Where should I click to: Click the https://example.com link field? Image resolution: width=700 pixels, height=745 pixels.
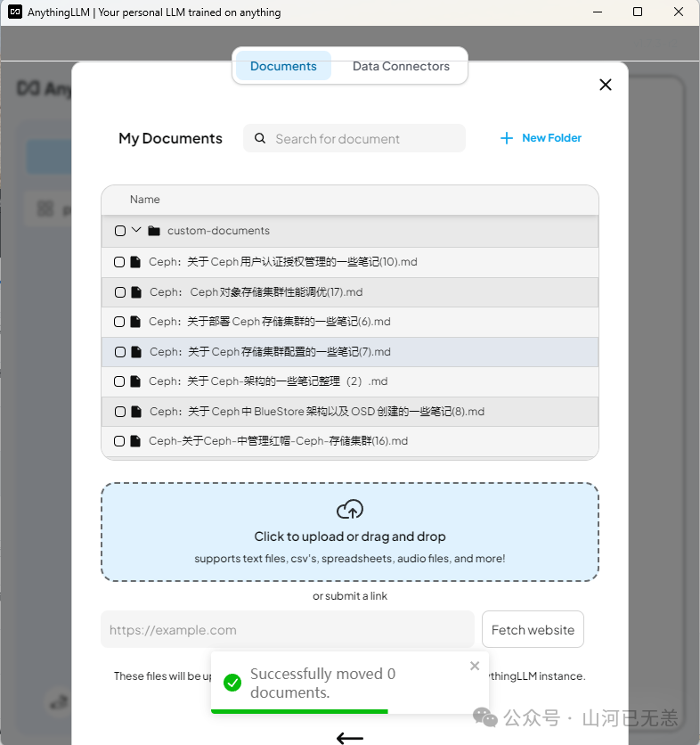click(x=288, y=629)
